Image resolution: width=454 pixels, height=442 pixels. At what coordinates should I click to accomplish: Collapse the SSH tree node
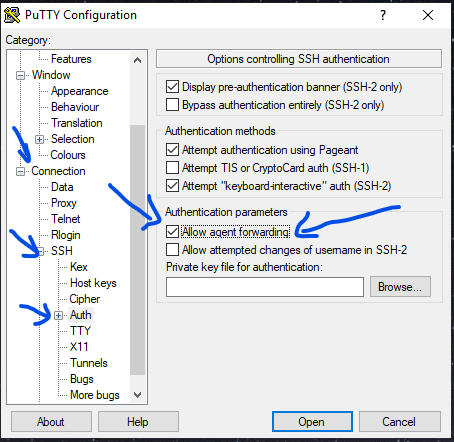(40, 251)
